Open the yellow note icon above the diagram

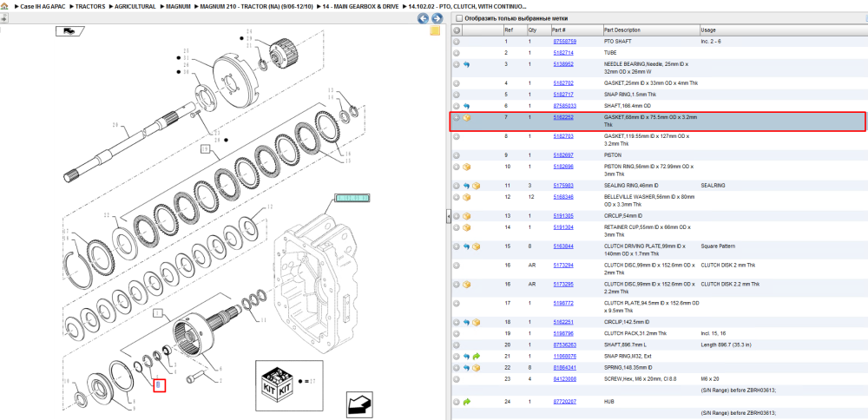point(435,30)
